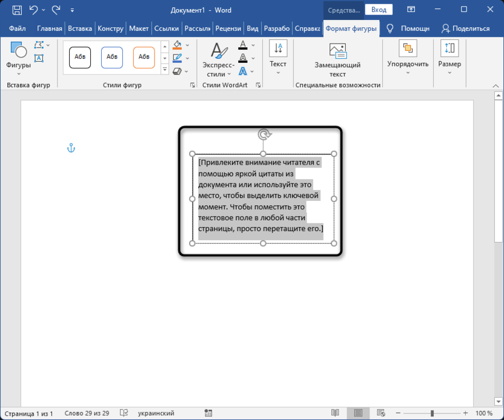This screenshot has width=504, height=420.
Task: Open the Вставка ribbon tab
Action: (80, 28)
